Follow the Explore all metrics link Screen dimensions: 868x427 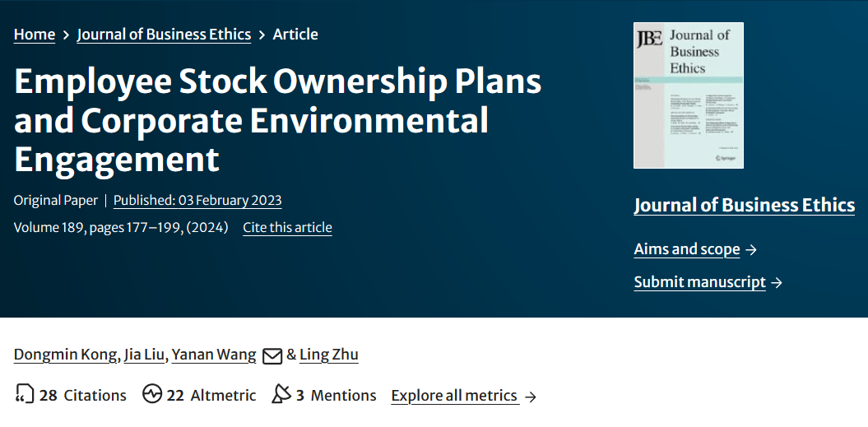[455, 396]
